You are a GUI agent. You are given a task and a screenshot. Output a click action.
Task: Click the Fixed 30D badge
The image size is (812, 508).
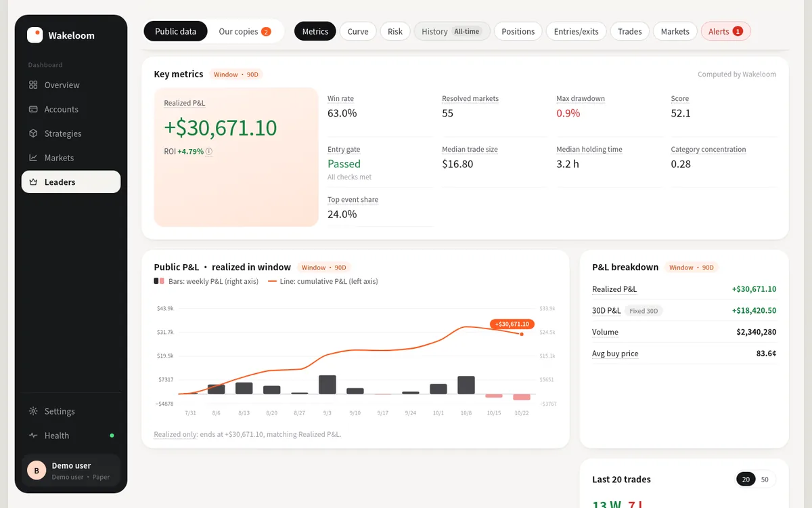click(x=643, y=311)
